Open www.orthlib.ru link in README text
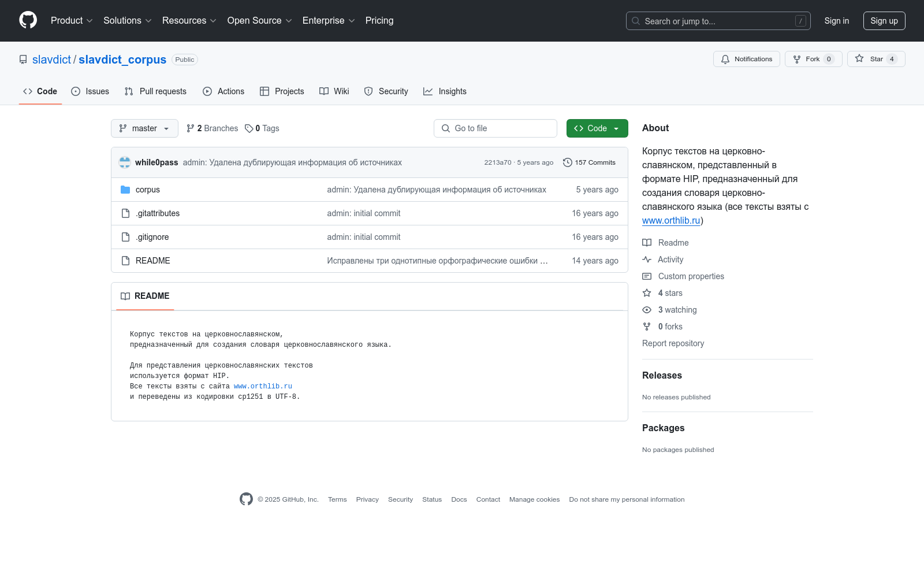Image resolution: width=924 pixels, height=578 pixels. click(263, 386)
